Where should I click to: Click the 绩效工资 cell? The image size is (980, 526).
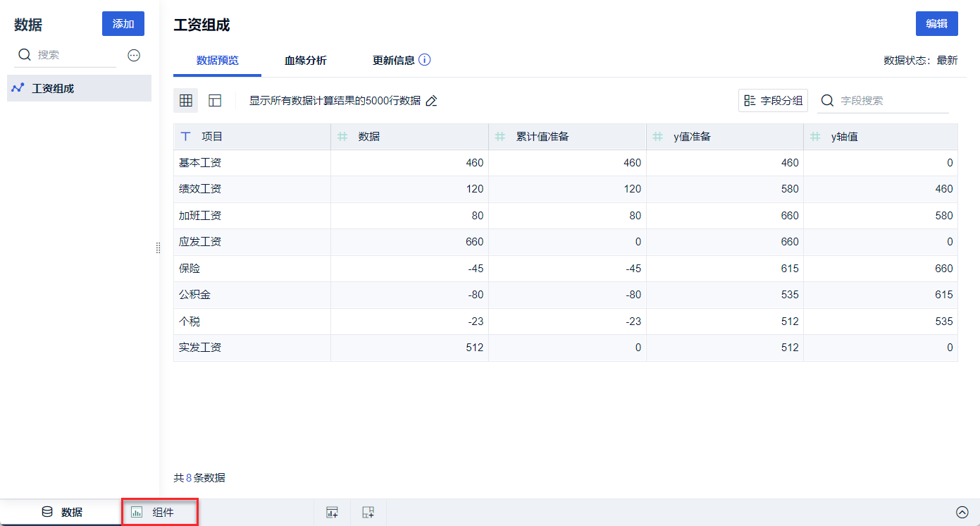click(252, 189)
